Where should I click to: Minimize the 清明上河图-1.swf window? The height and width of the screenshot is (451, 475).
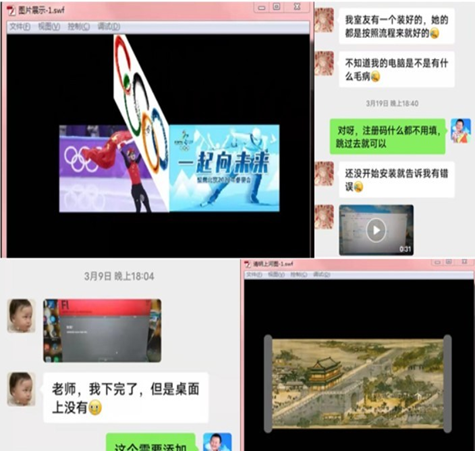(437, 262)
